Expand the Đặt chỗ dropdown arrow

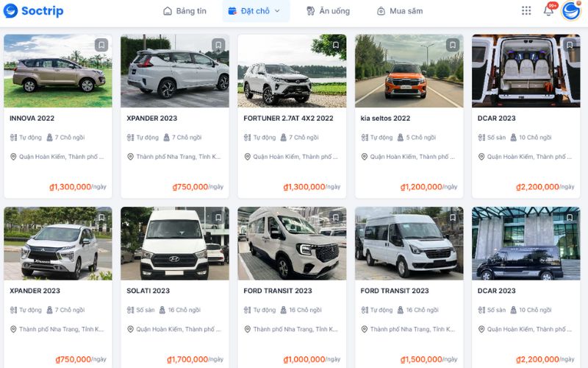[277, 11]
